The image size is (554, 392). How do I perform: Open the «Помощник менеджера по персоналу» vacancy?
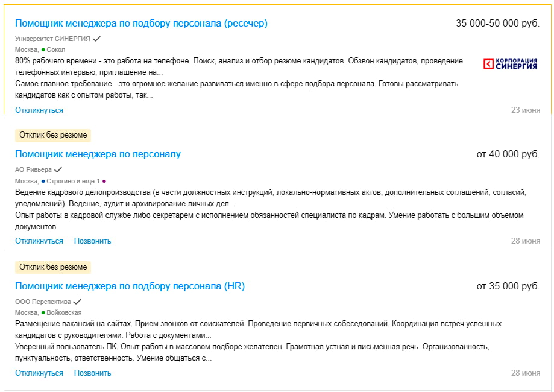coord(98,154)
